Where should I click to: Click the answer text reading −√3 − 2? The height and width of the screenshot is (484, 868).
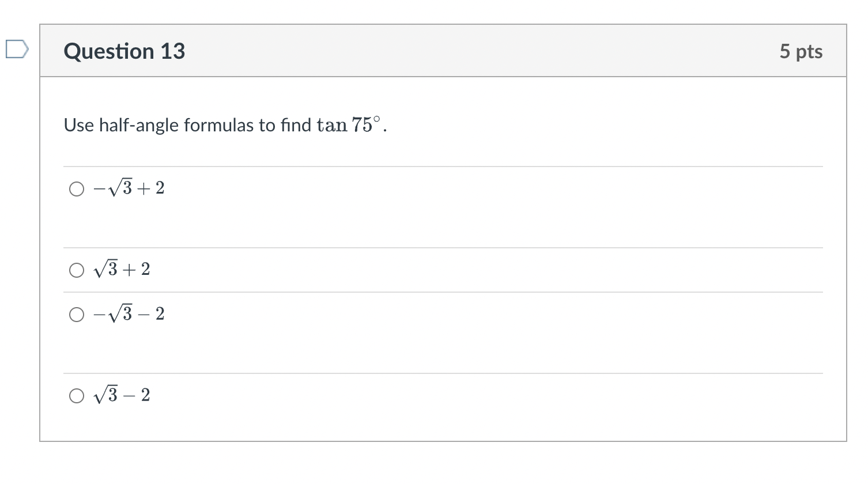[x=127, y=313]
